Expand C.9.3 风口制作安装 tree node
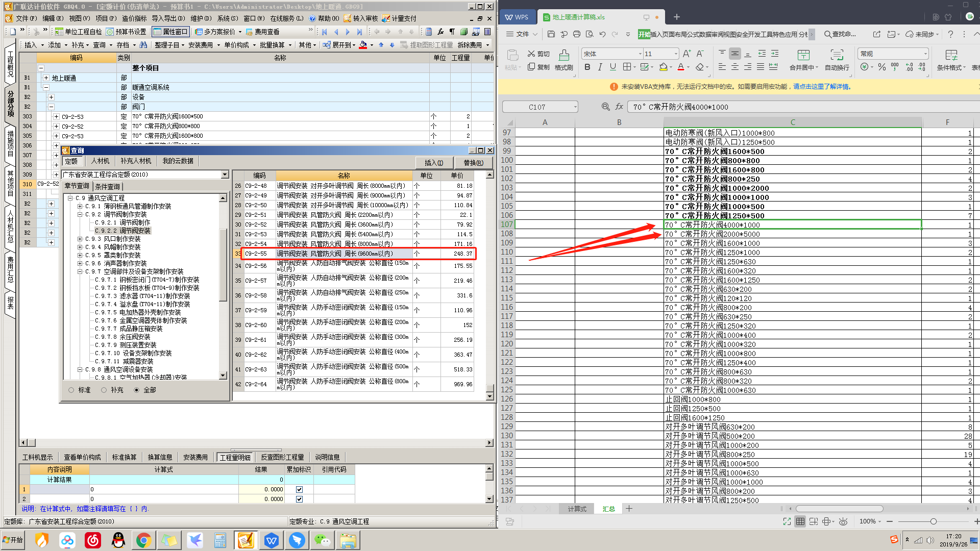The height and width of the screenshot is (551, 980). click(80, 239)
